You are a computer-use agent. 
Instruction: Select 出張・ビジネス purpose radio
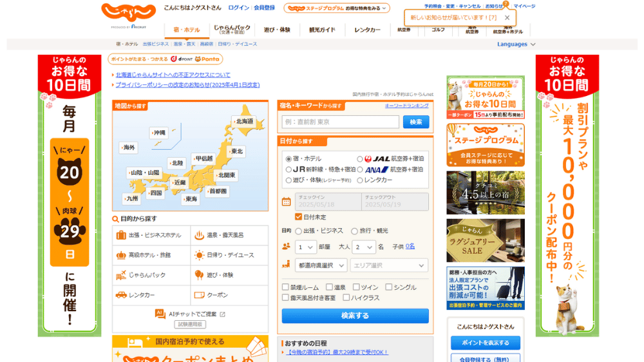(x=299, y=231)
